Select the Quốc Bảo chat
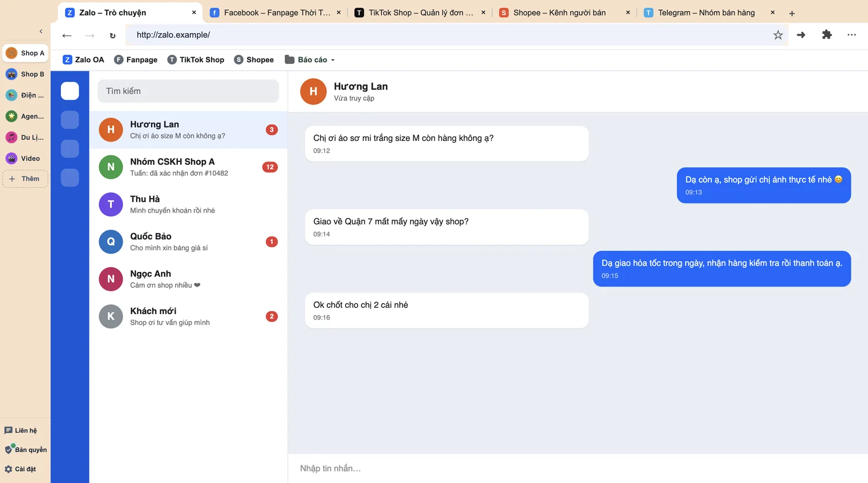 point(188,242)
